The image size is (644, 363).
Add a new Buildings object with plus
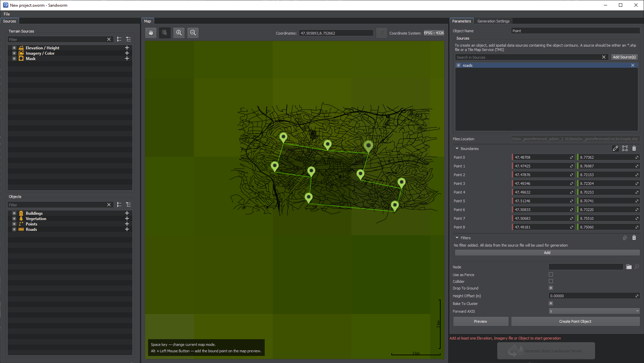click(x=127, y=213)
